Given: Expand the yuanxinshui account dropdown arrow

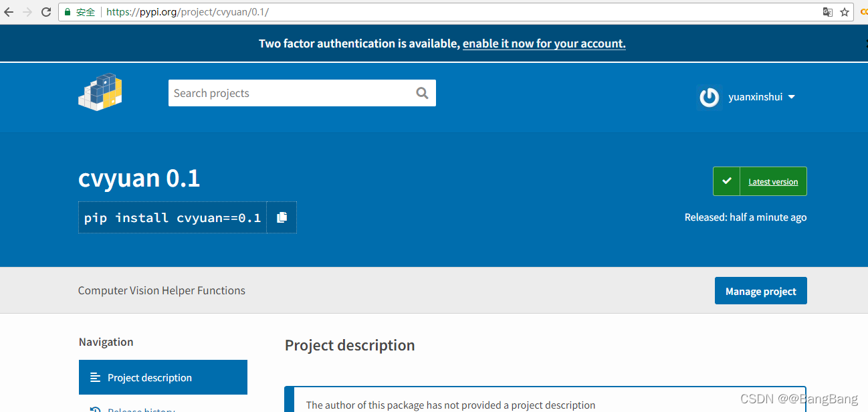Looking at the screenshot, I should (x=792, y=97).
